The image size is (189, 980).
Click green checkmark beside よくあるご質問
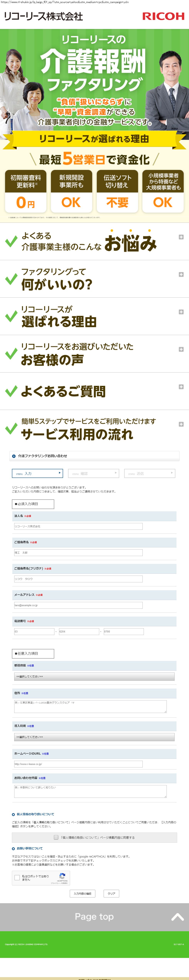tap(11, 391)
